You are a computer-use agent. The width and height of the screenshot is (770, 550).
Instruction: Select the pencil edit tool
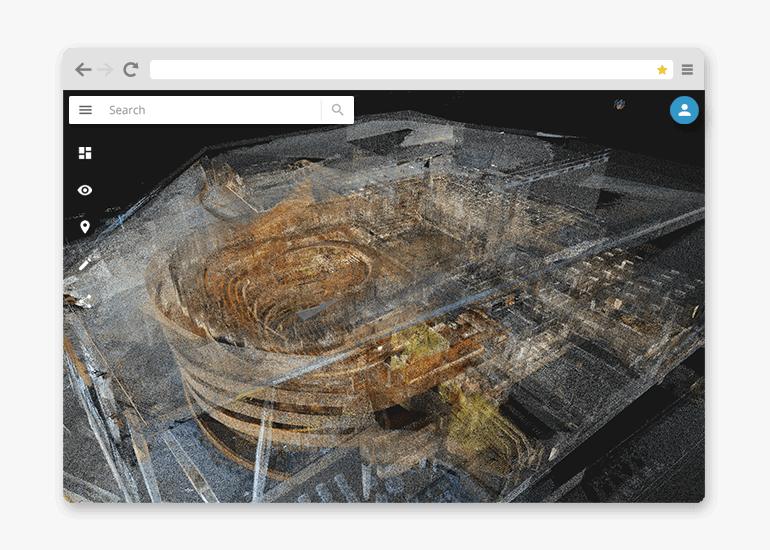tap(84, 265)
